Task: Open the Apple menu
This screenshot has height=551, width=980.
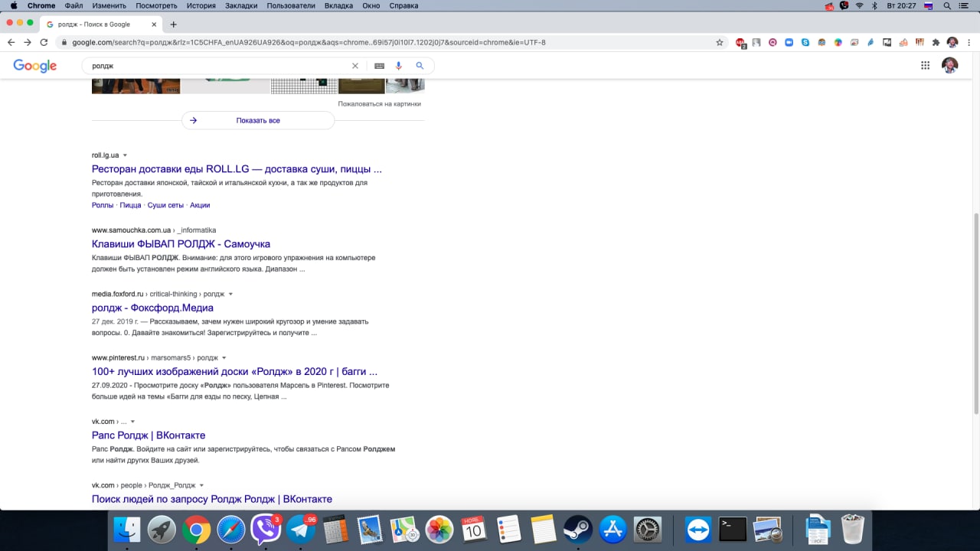Action: [x=13, y=5]
